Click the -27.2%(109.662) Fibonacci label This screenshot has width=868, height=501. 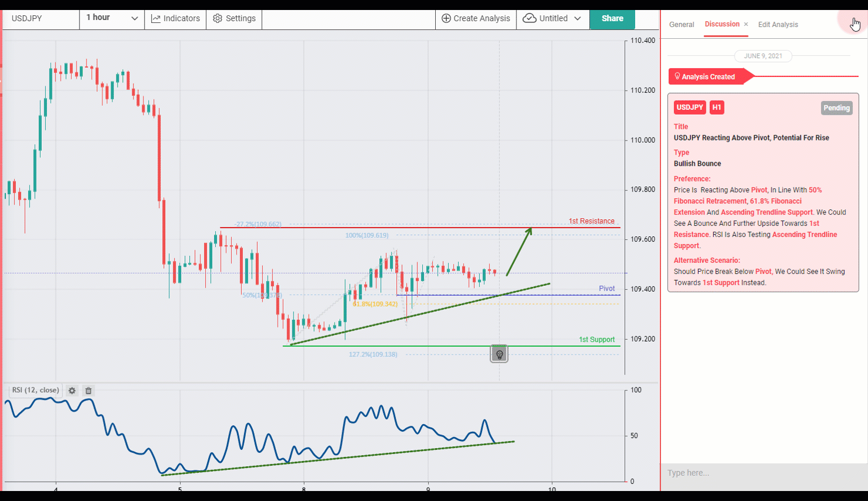tap(258, 224)
